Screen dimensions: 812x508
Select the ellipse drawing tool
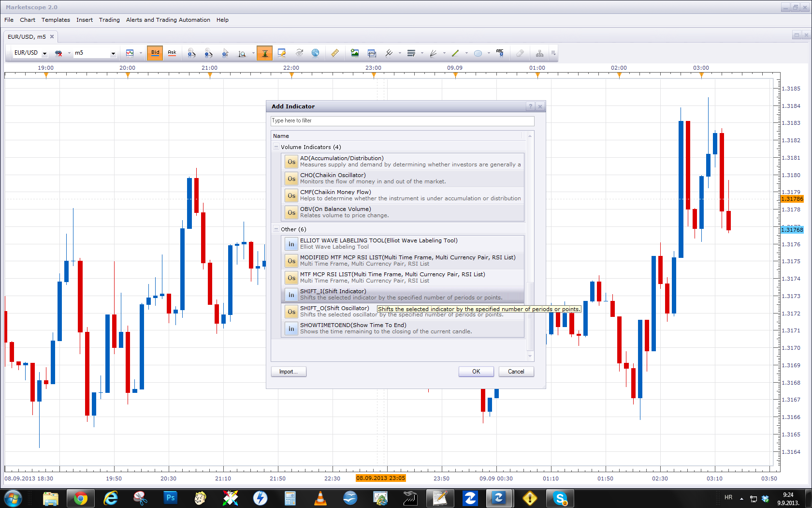point(478,53)
